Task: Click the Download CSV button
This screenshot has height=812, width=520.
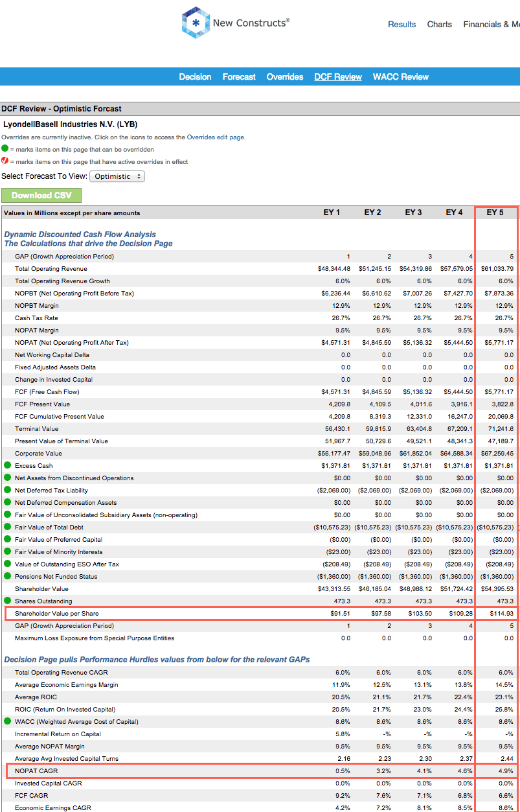Action: [41, 195]
